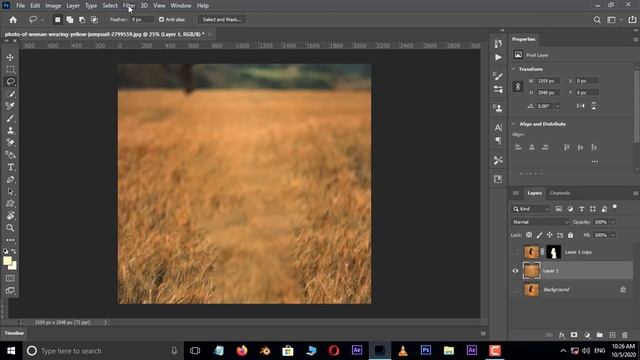Open the Character panel icon
640x360 pixels.
point(498,127)
